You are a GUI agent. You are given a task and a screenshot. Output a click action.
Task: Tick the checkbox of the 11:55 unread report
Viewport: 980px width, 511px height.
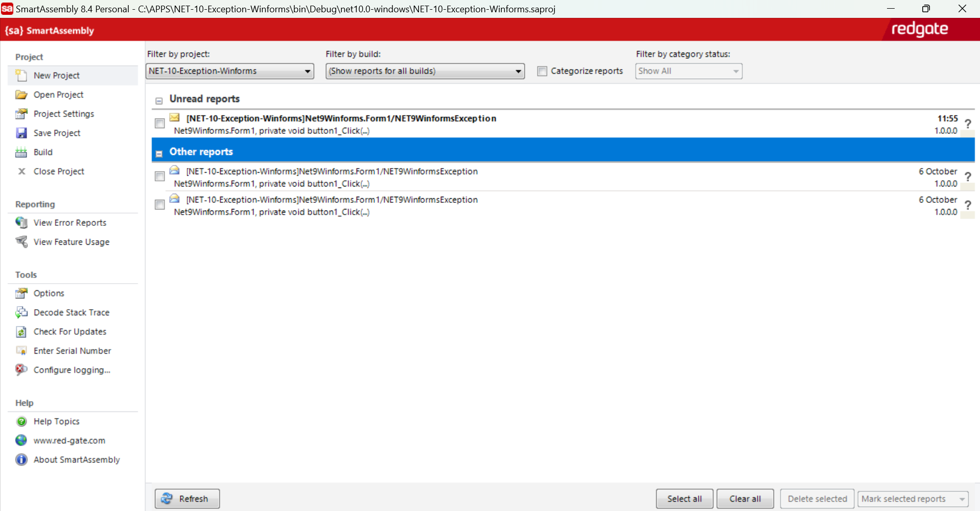point(160,123)
